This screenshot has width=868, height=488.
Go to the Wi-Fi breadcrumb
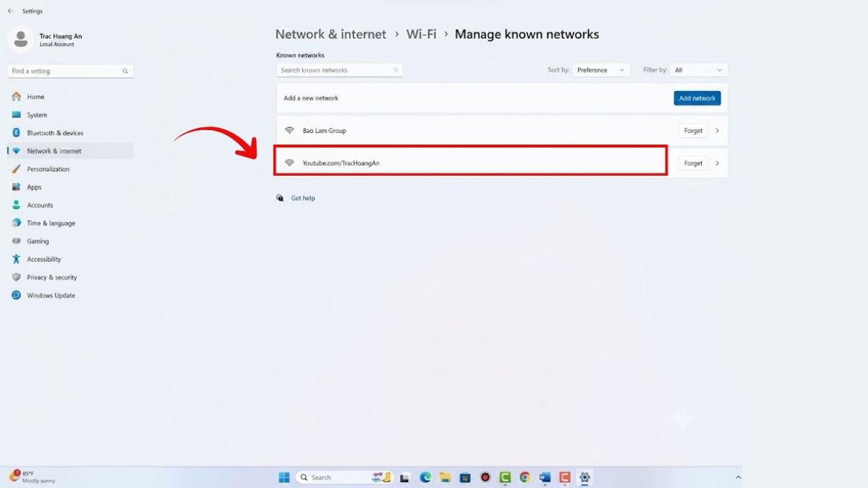point(421,34)
